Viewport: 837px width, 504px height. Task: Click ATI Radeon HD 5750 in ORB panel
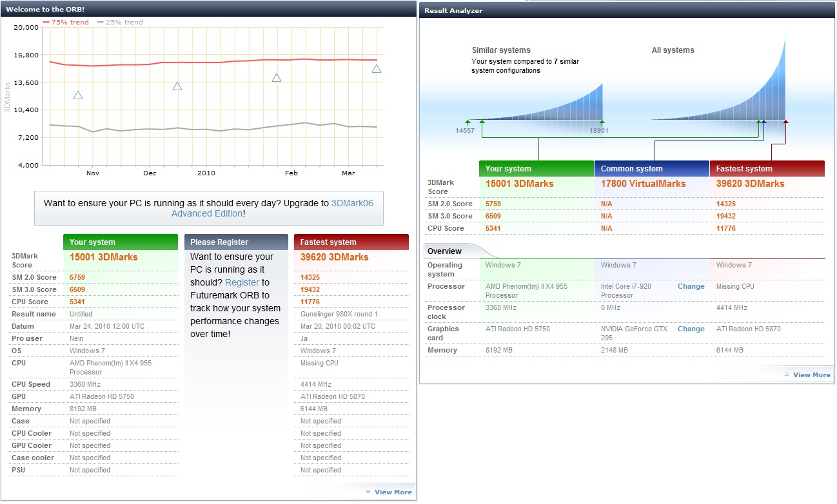(x=102, y=396)
